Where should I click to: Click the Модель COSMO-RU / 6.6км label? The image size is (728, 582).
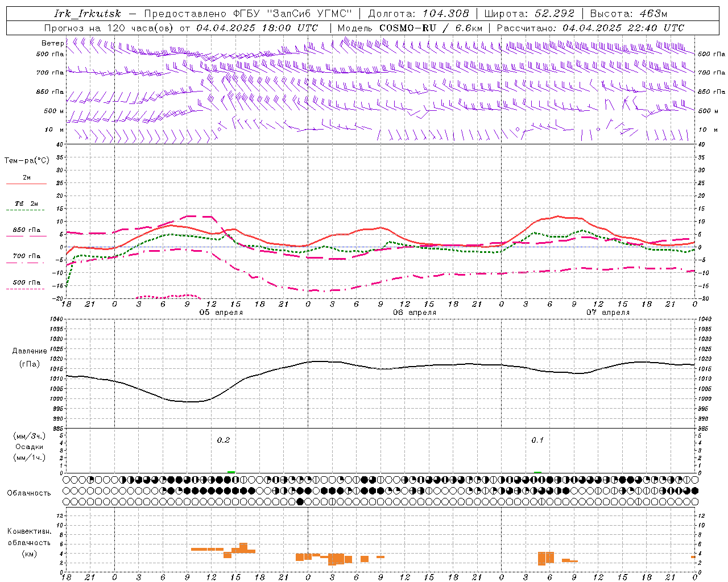click(410, 28)
